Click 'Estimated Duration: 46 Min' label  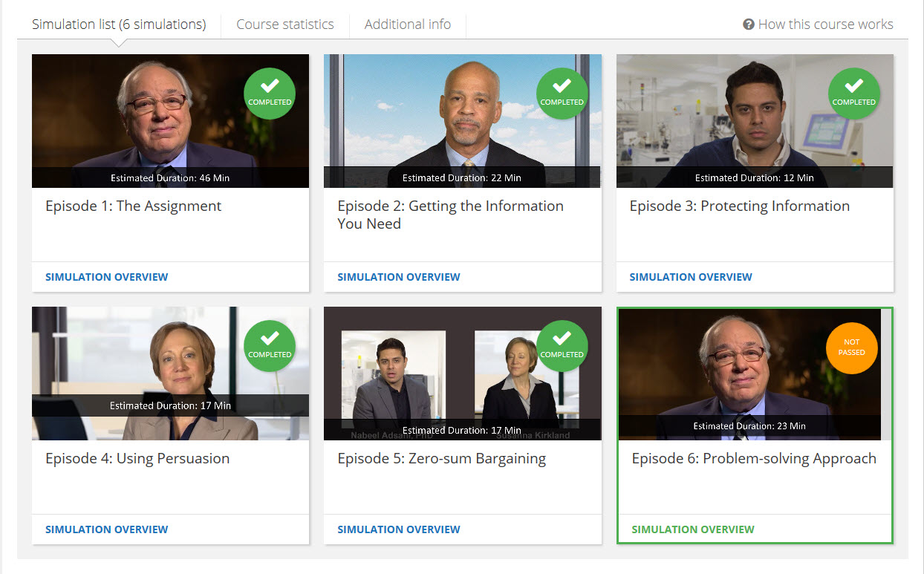tap(170, 178)
